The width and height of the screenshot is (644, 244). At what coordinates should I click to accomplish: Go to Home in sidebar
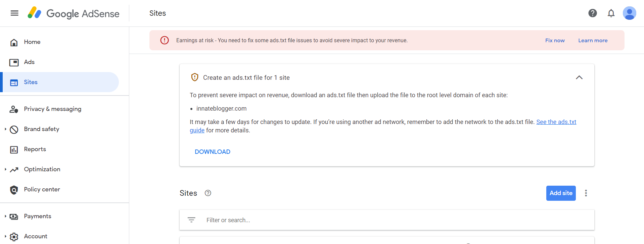click(32, 42)
